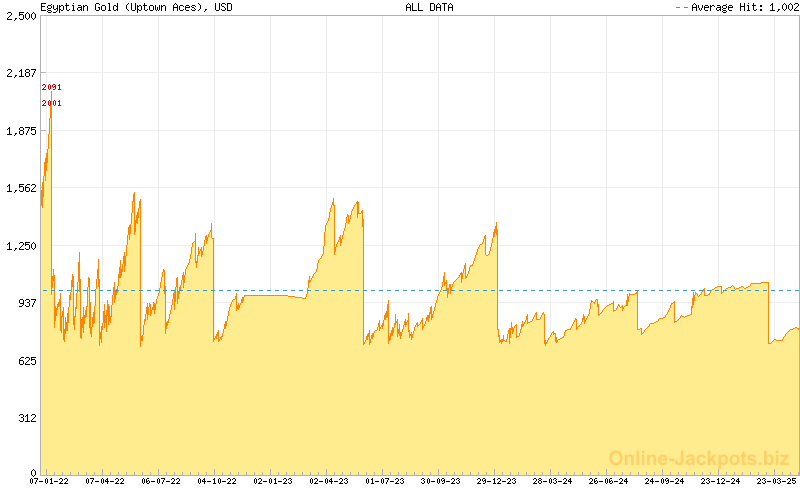This screenshot has width=800, height=490.
Task: Click the 30-09-23 x-axis date
Action: (x=441, y=481)
